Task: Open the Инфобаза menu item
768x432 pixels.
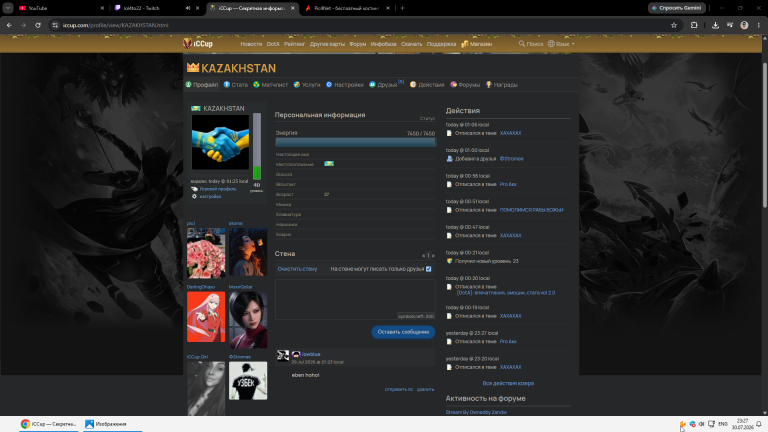Action: [x=384, y=44]
